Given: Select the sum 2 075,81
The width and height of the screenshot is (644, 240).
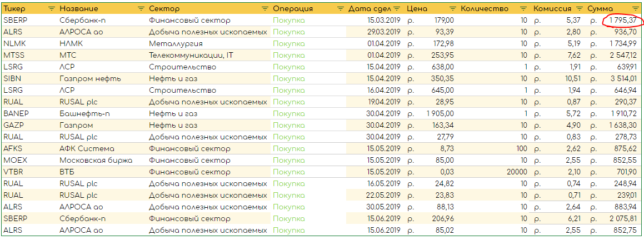Looking at the screenshot, I should point(623,219).
